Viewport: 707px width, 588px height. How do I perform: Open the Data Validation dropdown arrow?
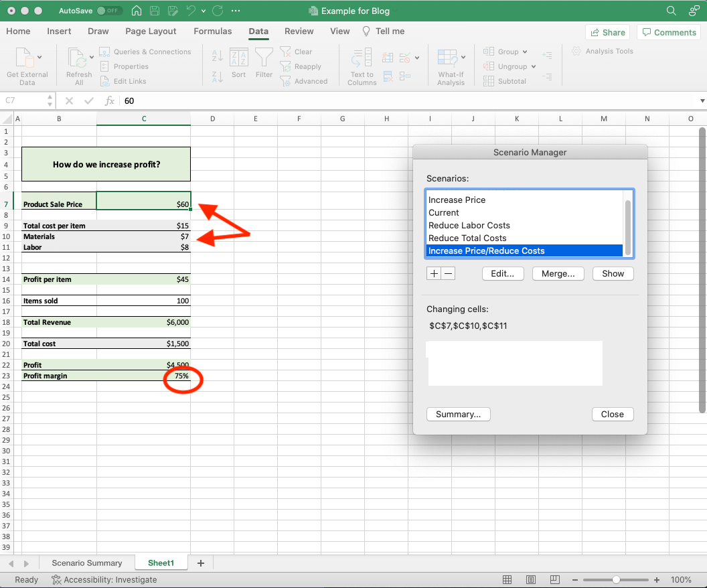[417, 58]
